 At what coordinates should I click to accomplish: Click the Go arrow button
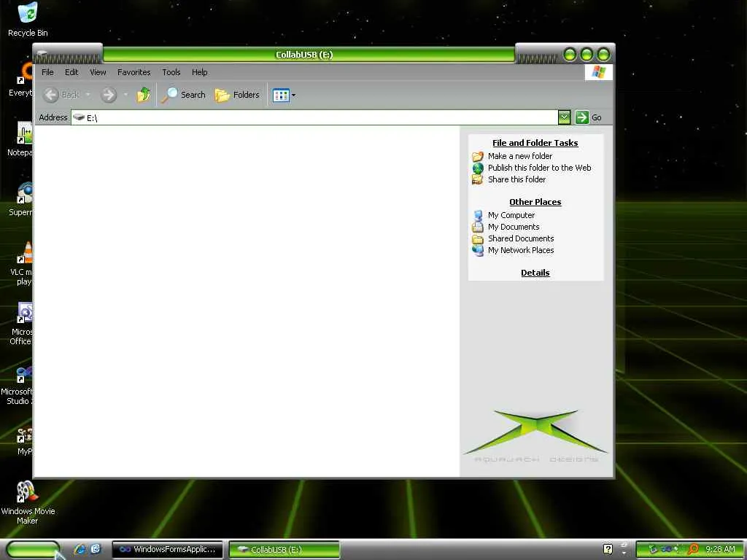point(581,117)
